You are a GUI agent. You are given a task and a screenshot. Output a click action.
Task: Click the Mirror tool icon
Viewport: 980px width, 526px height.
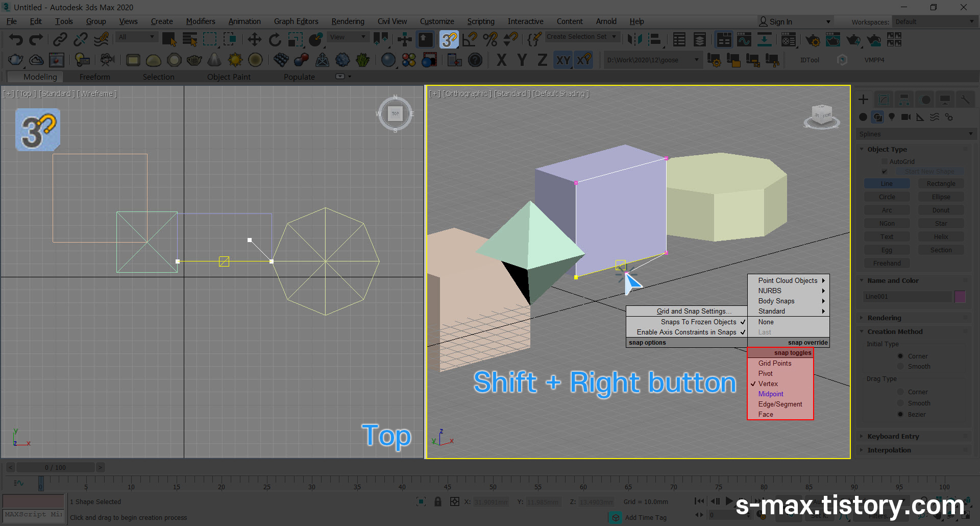coord(634,39)
